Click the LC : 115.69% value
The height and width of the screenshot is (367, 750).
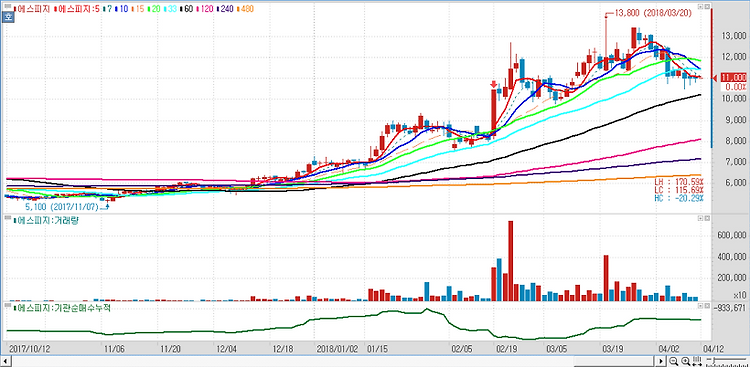[x=679, y=190]
